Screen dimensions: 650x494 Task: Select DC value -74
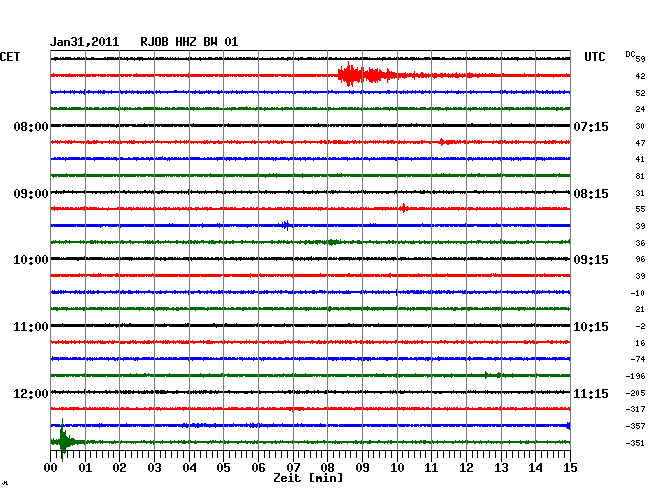click(x=638, y=359)
